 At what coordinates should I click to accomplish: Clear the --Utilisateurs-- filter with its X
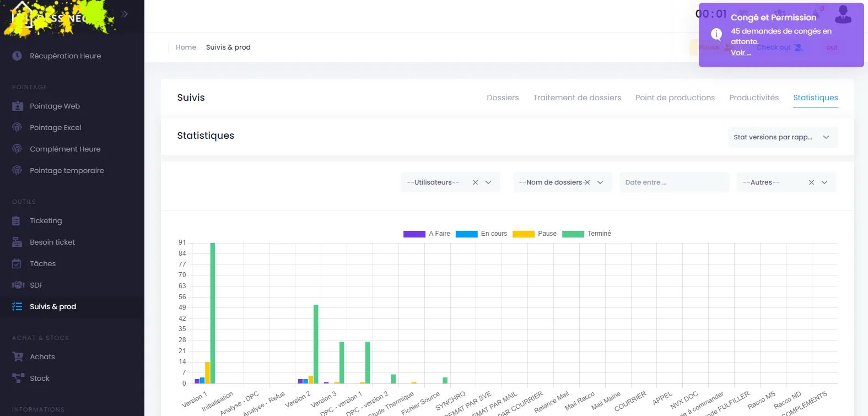[475, 182]
